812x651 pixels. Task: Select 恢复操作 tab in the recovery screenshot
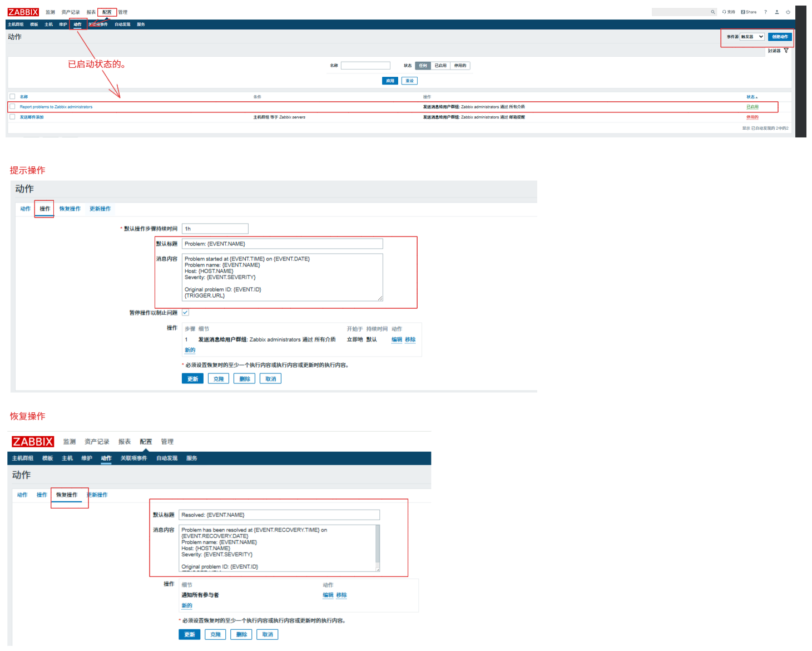coord(67,495)
